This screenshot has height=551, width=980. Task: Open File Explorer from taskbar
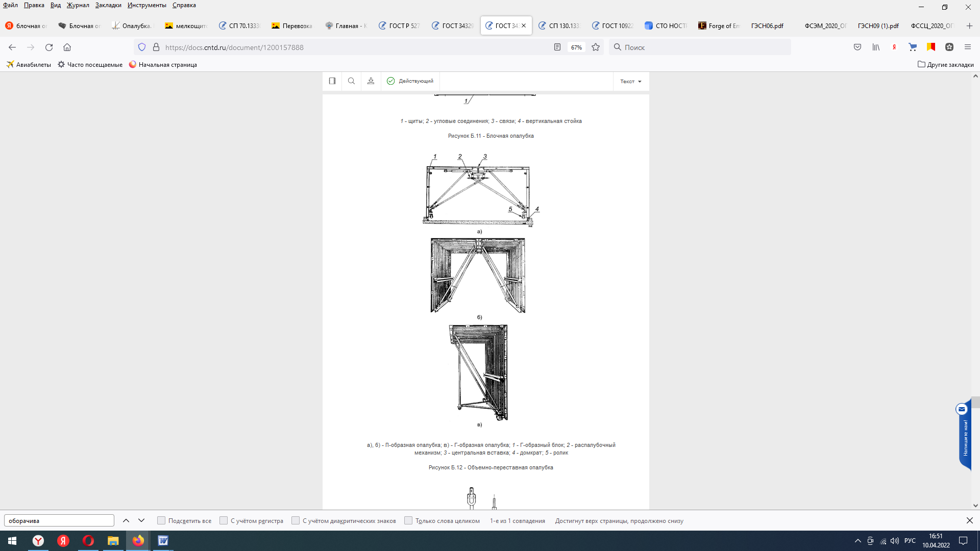pyautogui.click(x=113, y=541)
